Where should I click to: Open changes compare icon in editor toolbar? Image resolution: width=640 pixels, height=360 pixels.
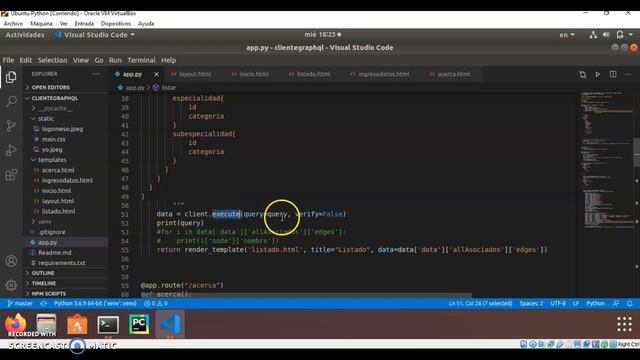tap(582, 74)
